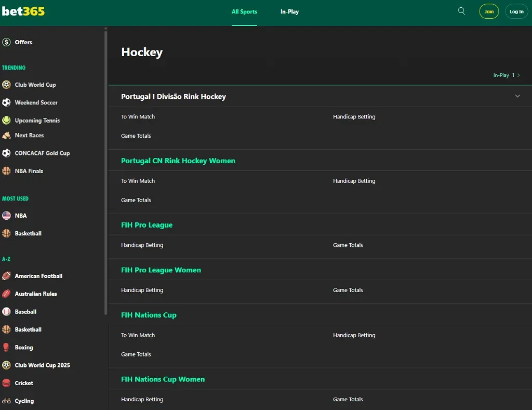Open In-Play events arrow on Hockey header
The width and height of the screenshot is (532, 410).
coord(518,75)
